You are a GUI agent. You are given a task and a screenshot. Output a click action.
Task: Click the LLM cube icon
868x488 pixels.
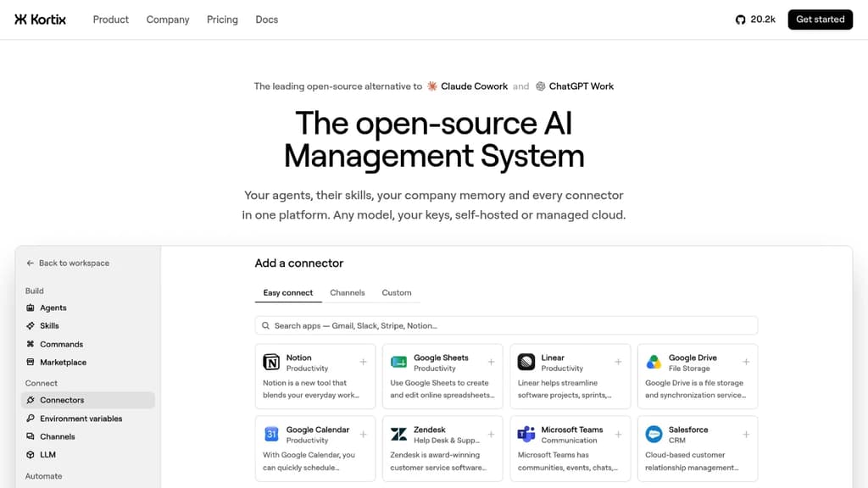point(31,455)
